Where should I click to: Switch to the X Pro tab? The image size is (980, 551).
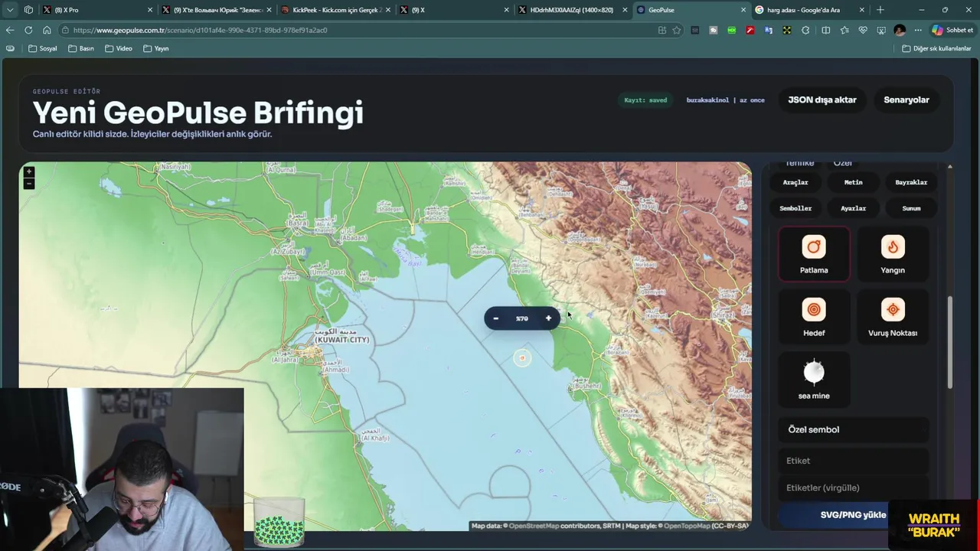(x=96, y=10)
